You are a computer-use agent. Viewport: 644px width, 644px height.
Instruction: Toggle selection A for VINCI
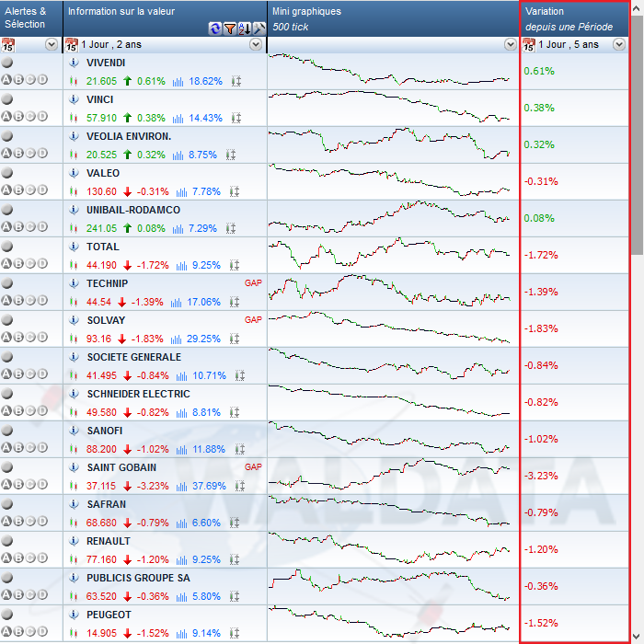pyautogui.click(x=6, y=116)
